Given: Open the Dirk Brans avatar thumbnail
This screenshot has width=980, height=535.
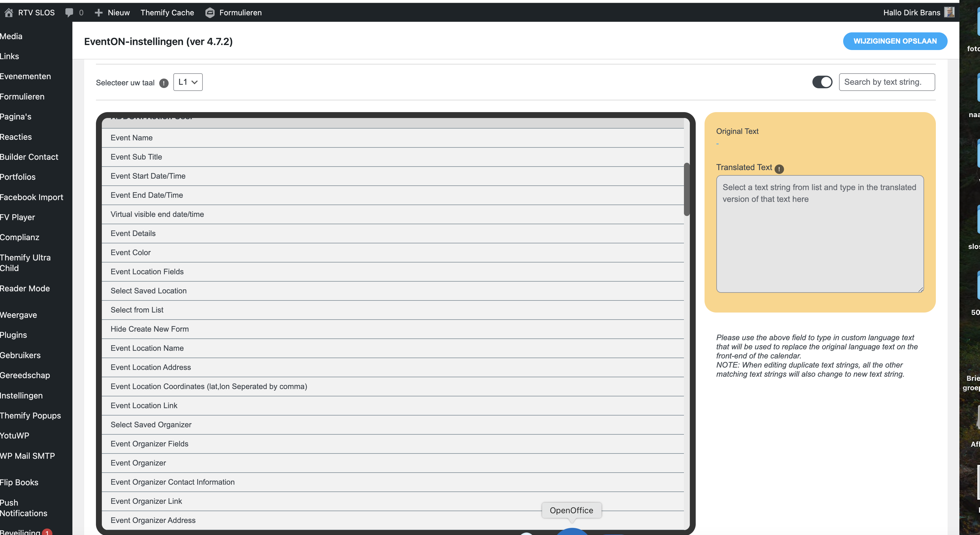Looking at the screenshot, I should pos(949,12).
